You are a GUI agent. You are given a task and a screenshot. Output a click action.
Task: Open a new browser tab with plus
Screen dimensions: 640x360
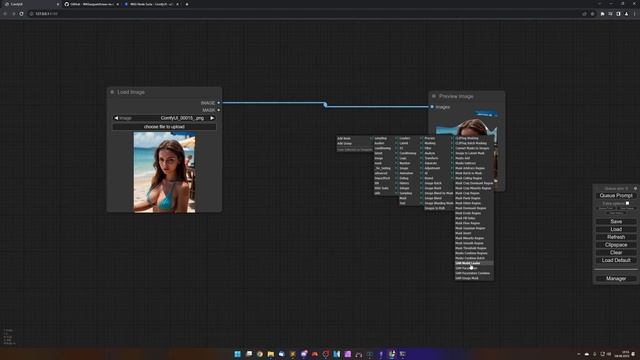point(187,4)
